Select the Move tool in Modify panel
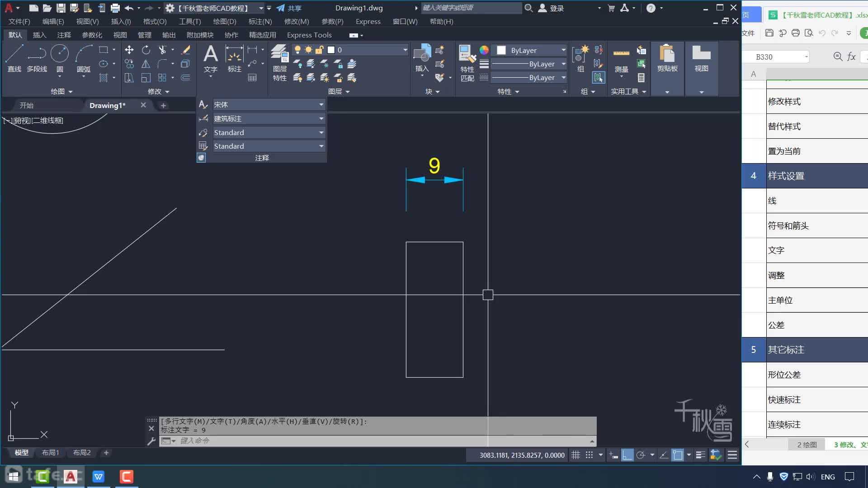 pyautogui.click(x=129, y=50)
